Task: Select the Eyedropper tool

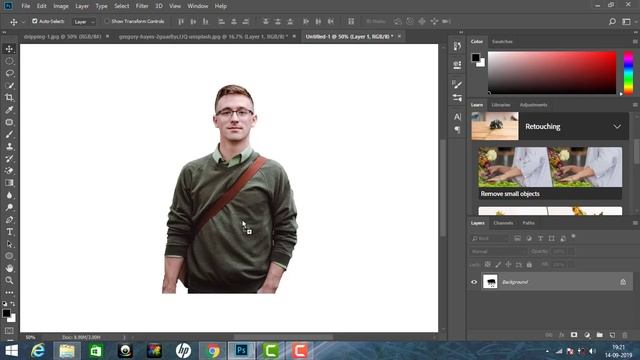Action: point(9,110)
